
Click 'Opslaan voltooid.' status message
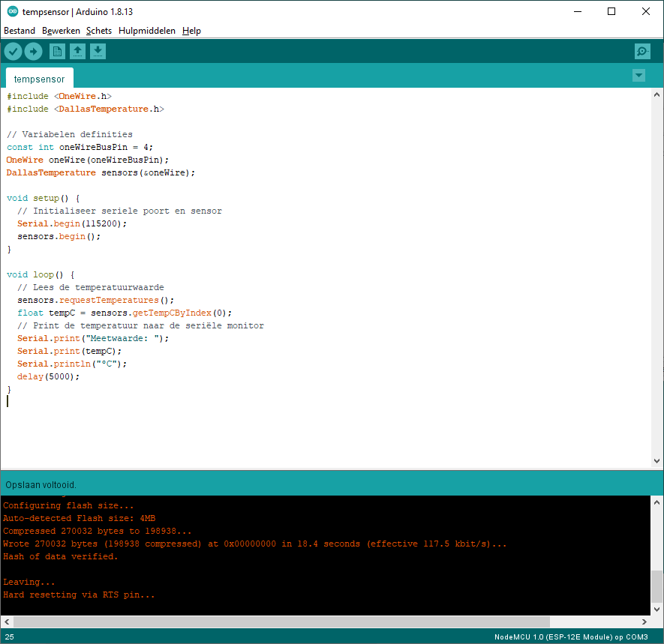41,485
